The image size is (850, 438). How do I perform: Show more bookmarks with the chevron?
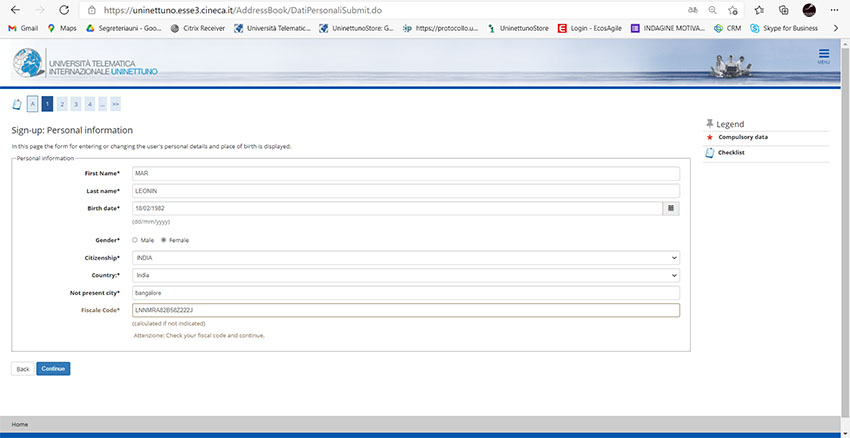(836, 28)
